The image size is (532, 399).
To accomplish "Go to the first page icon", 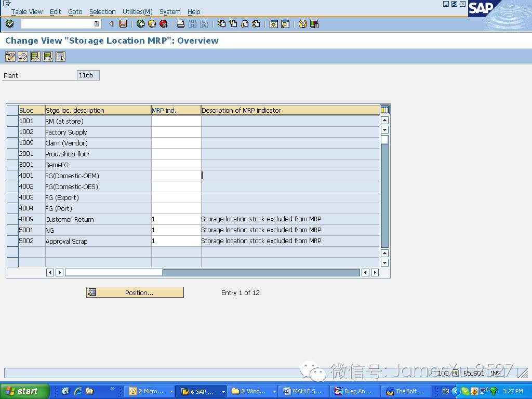I will tap(221, 24).
